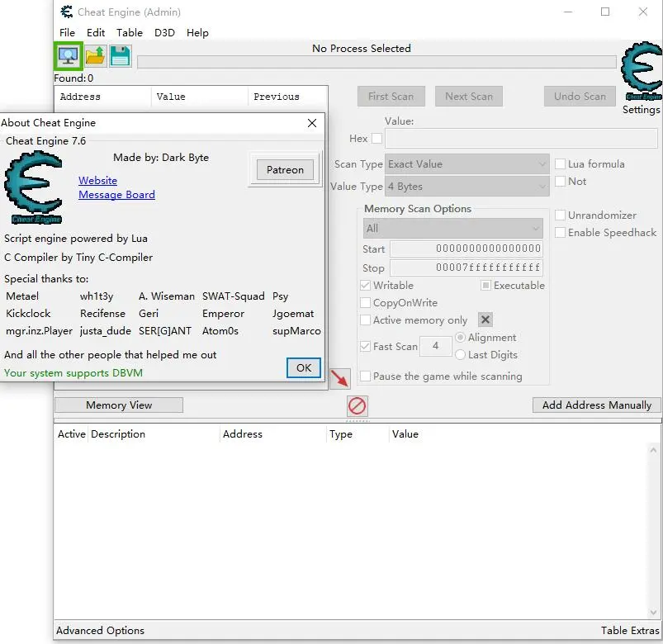The height and width of the screenshot is (644, 663).
Task: Expand the Value Type dropdown
Action: (x=466, y=187)
